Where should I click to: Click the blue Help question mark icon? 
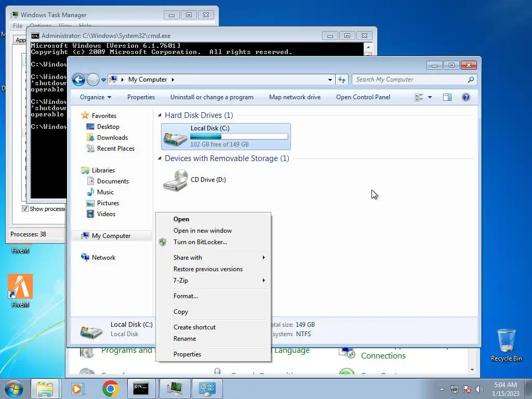click(466, 97)
